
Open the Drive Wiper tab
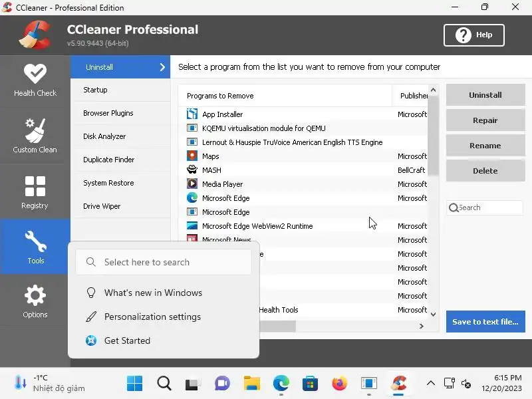(x=120, y=206)
